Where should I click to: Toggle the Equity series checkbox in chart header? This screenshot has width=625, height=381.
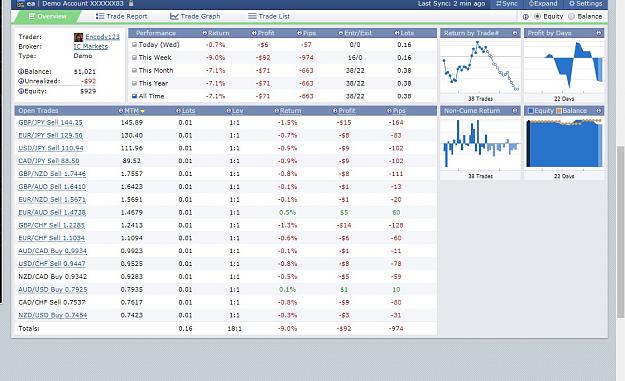(x=531, y=111)
